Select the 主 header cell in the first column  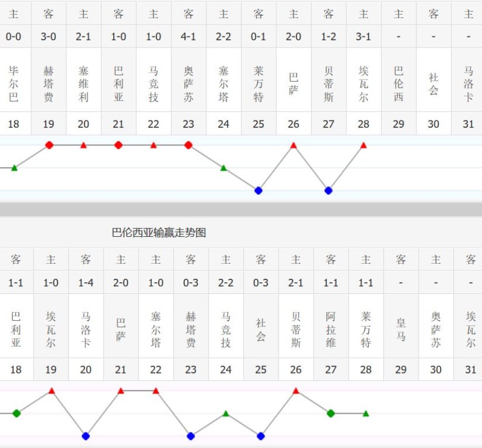coord(15,13)
